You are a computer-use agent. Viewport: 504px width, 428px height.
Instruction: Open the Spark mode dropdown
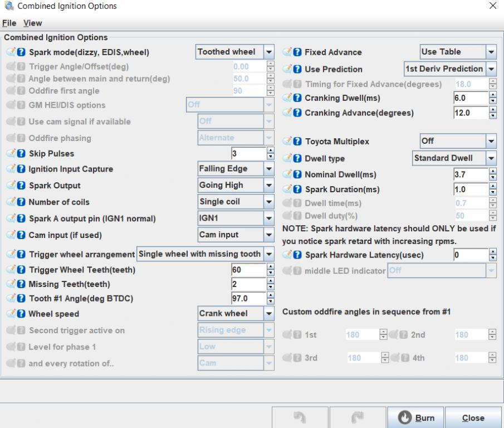tap(269, 52)
